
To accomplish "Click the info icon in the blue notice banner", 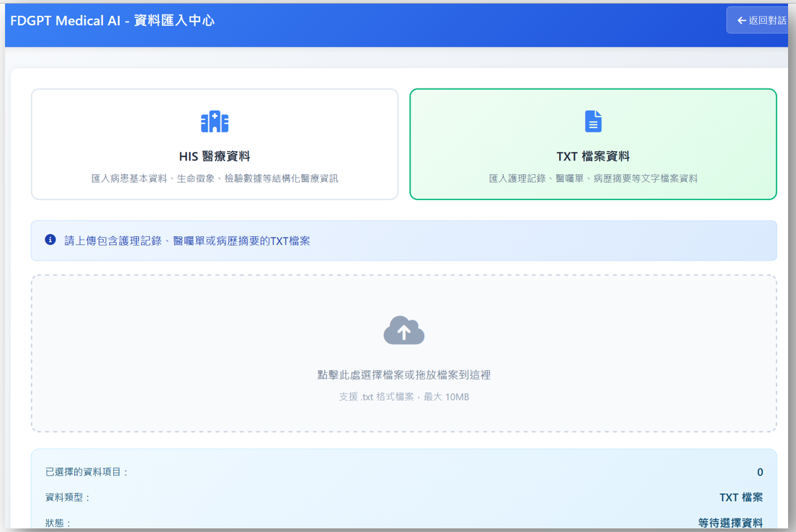I will point(50,240).
